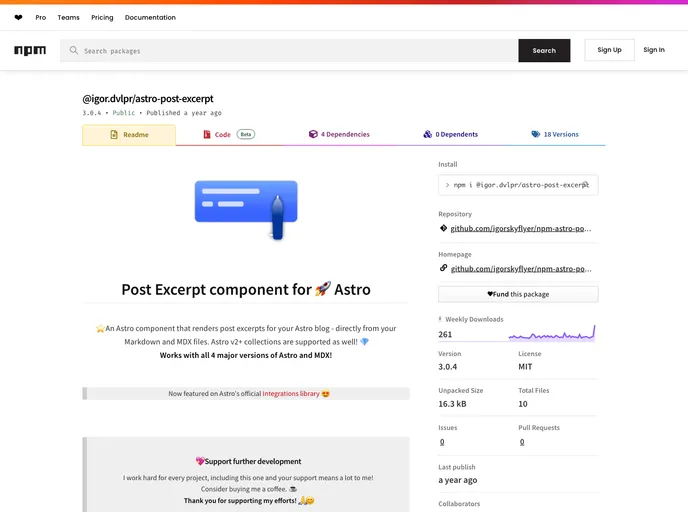Open the Pull Requests count link
Viewport: 688px width, 512px height.
tap(522, 442)
